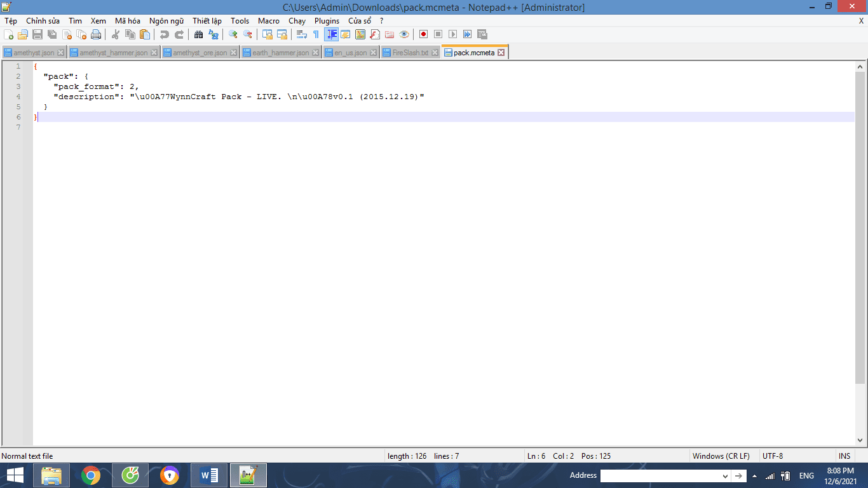This screenshot has width=868, height=488.
Task: Close the en_us.json tab
Action: pos(373,53)
